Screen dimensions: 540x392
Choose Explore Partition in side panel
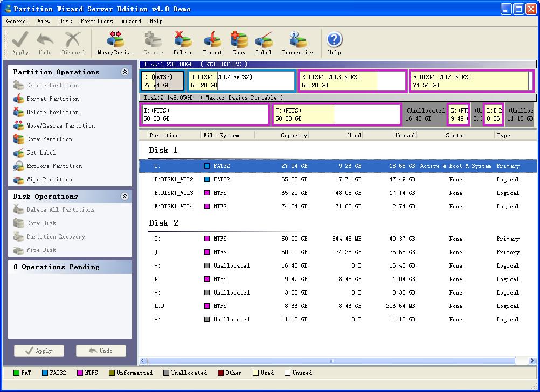click(54, 166)
